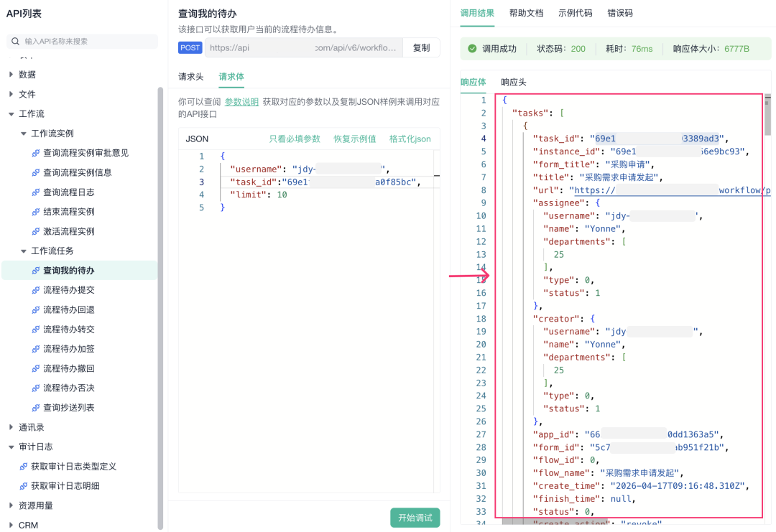Click link icon beside 流程待办加签
Image resolution: width=776 pixels, height=532 pixels.
(x=36, y=349)
